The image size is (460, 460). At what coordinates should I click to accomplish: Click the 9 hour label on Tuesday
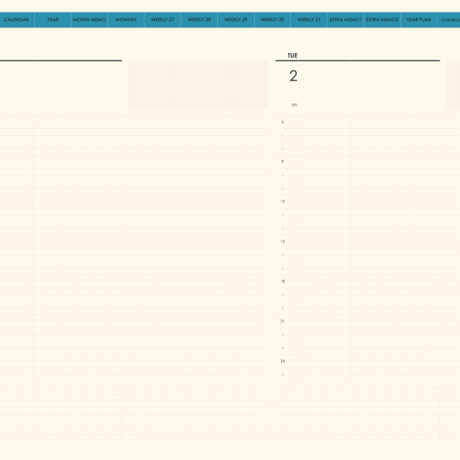283,162
